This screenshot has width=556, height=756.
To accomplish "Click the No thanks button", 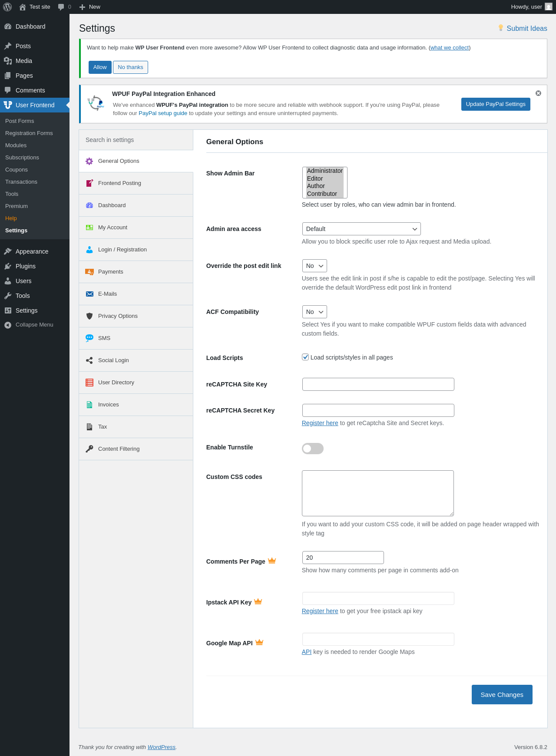I will (130, 67).
